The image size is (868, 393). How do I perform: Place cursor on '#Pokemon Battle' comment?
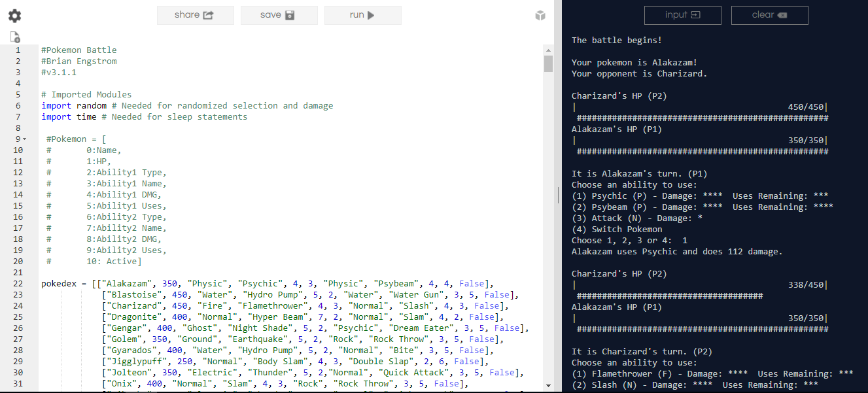pyautogui.click(x=79, y=50)
